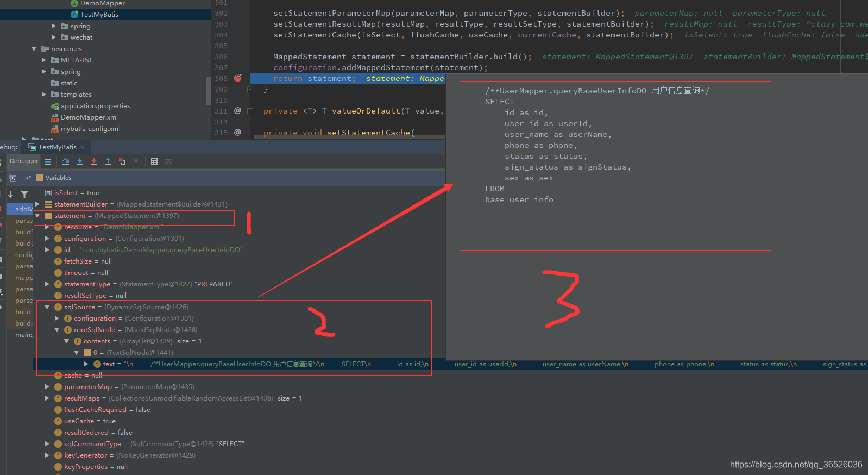This screenshot has width=868, height=475.
Task: Click the TestMyBatis run configuration icon
Action: 33,147
